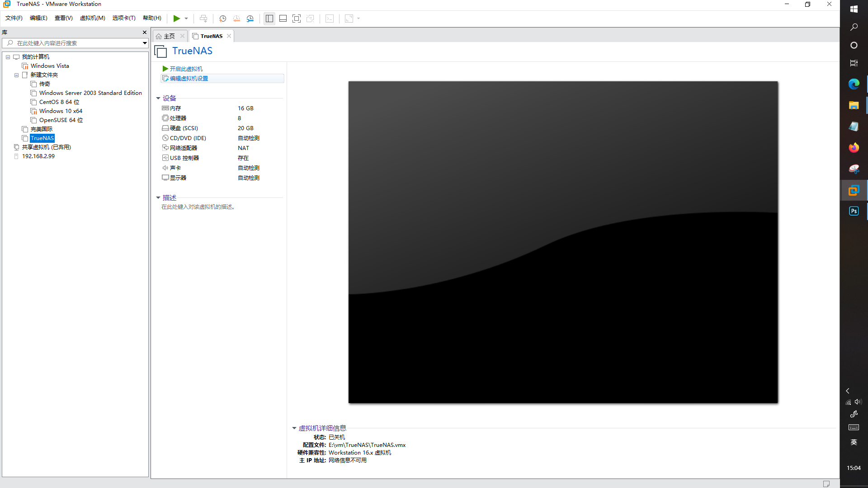Close the TrueNAS tab
Viewport: 868px width, 488px height.
coord(229,36)
